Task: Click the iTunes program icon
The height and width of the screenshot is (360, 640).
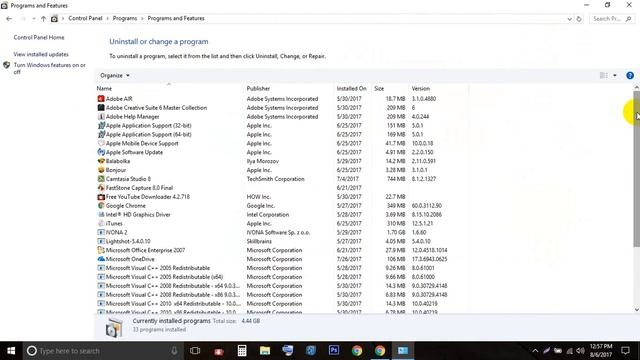Action: 101,223
